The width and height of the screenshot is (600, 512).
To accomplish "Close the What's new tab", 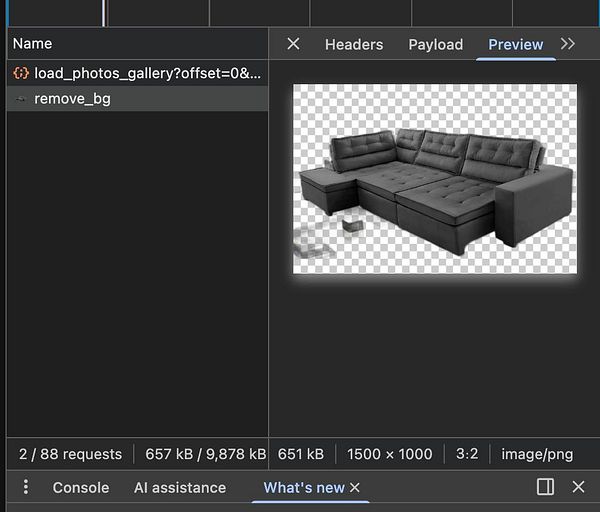I will click(355, 488).
